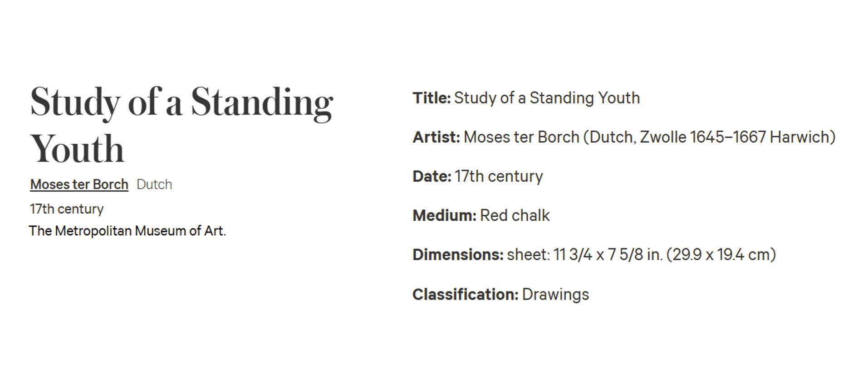Click the word 'Youth' in the large heading
This screenshot has width=868, height=384.
click(77, 149)
